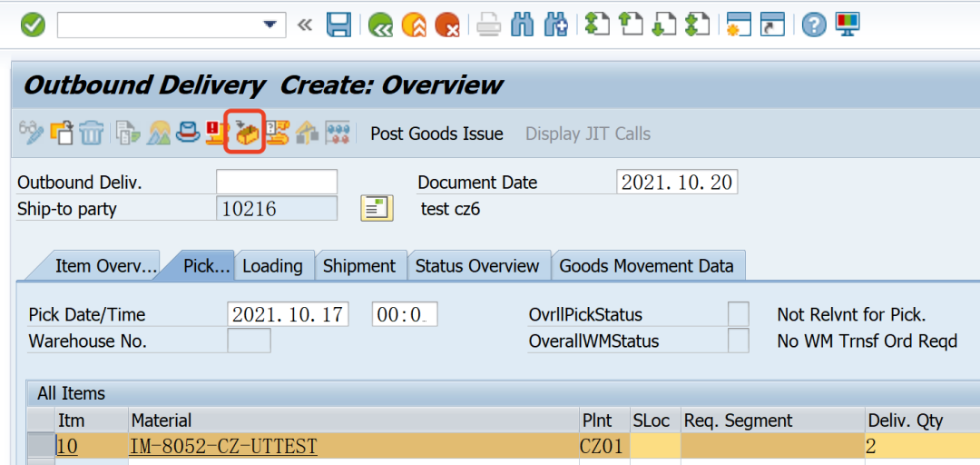Click the Ship-to party field 10216
980x465 pixels.
pos(277,208)
